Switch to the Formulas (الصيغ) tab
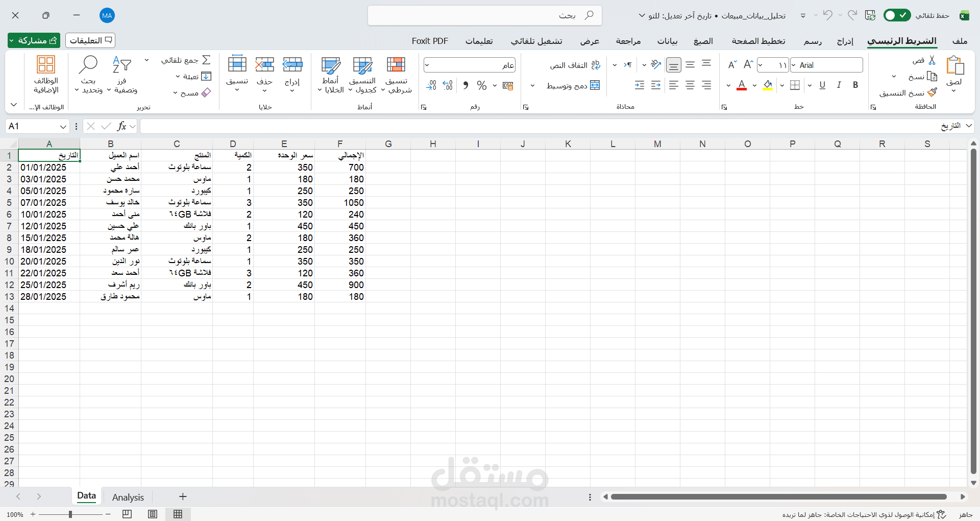 [703, 41]
